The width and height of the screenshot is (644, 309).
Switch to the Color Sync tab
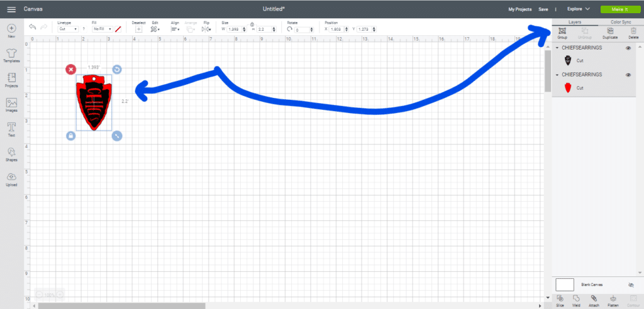[616, 22]
